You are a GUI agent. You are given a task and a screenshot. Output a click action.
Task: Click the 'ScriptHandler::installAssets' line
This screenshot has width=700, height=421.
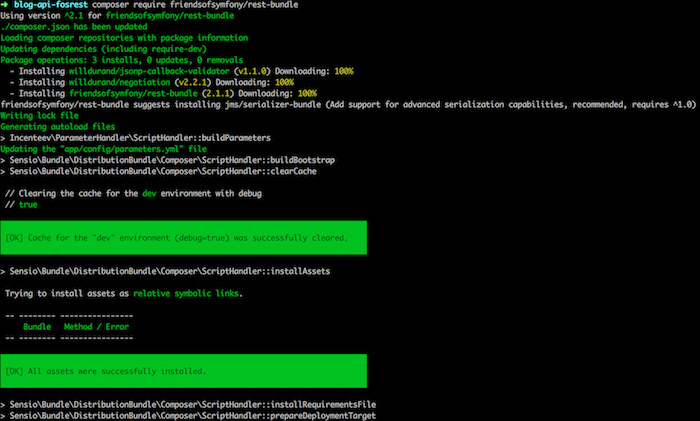(x=165, y=271)
